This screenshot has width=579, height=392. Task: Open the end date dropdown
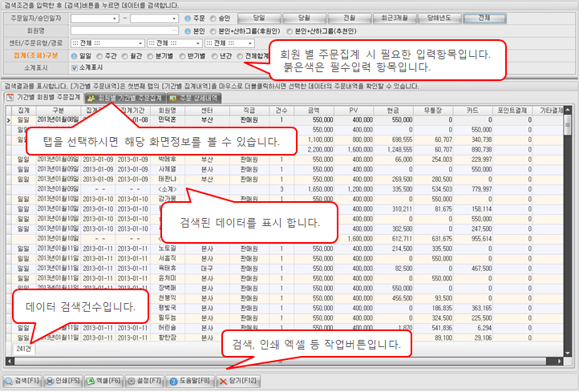pos(174,18)
